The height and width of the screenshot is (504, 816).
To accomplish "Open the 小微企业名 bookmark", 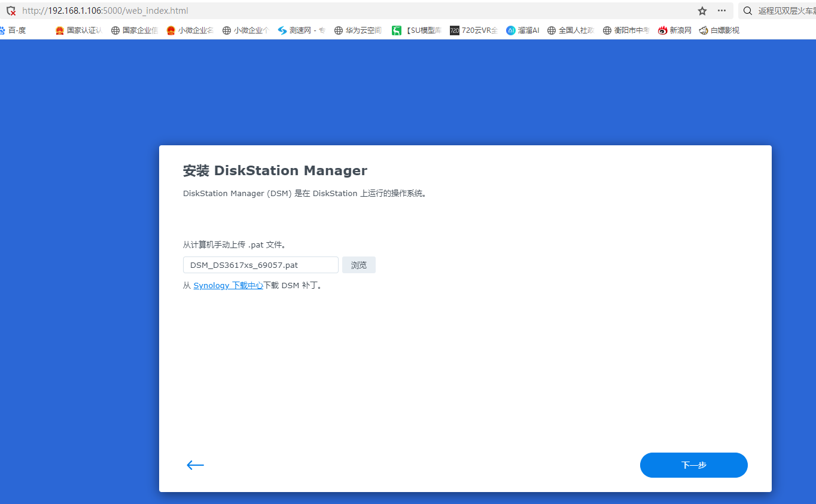I will point(190,30).
